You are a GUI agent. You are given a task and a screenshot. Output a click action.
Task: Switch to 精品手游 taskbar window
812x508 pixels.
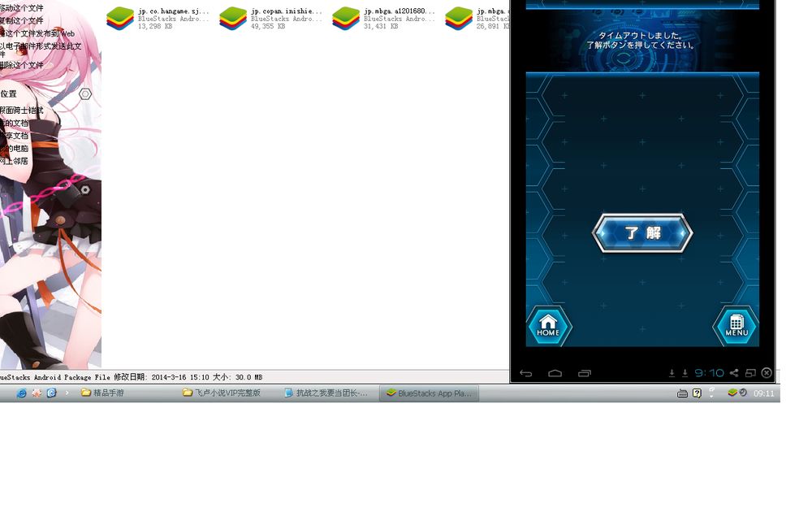pyautogui.click(x=102, y=393)
